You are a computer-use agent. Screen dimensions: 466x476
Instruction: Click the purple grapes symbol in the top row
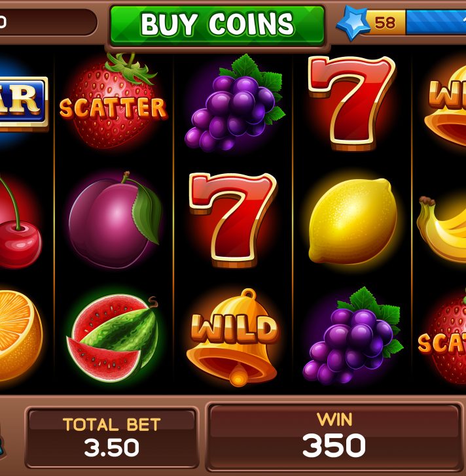pyautogui.click(x=234, y=103)
